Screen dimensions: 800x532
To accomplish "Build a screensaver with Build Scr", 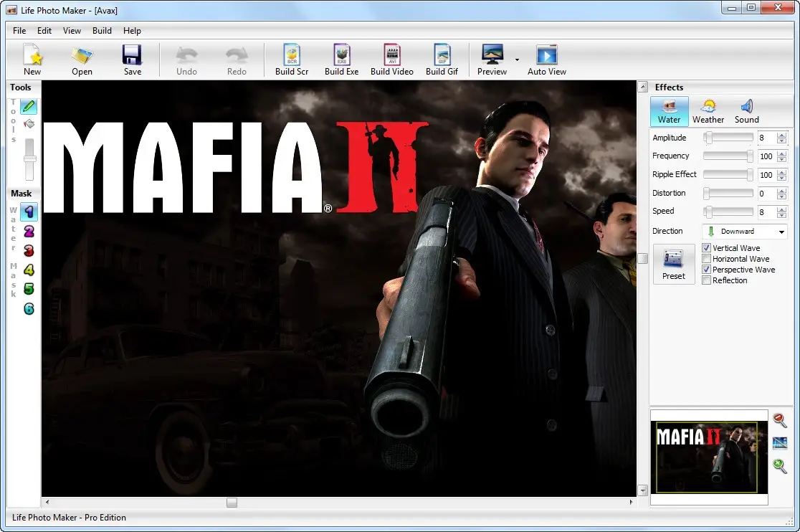I will (x=292, y=60).
